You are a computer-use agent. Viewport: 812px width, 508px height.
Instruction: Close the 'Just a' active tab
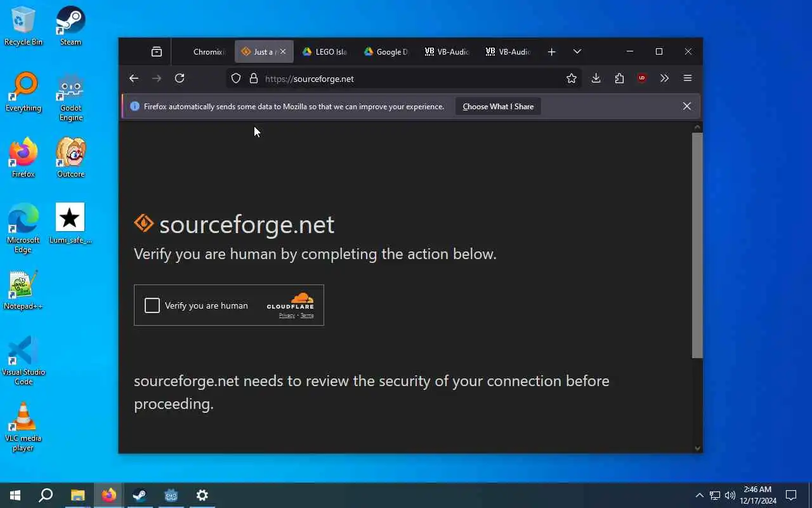coord(283,52)
